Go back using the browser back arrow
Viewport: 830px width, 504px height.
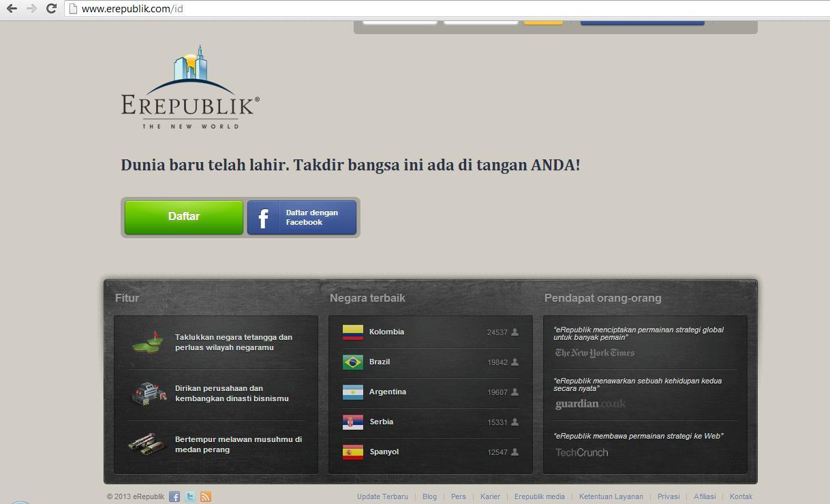coord(12,9)
